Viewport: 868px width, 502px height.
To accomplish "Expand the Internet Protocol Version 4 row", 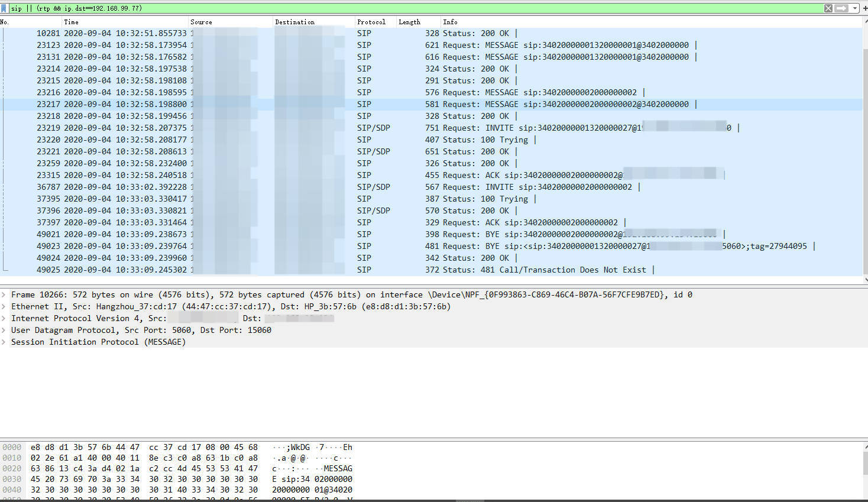I will [x=4, y=318].
